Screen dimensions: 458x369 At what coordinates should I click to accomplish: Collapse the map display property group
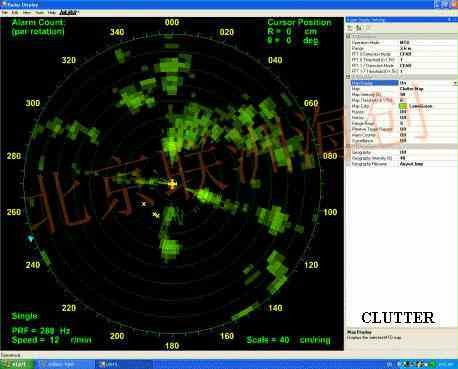[x=348, y=77]
